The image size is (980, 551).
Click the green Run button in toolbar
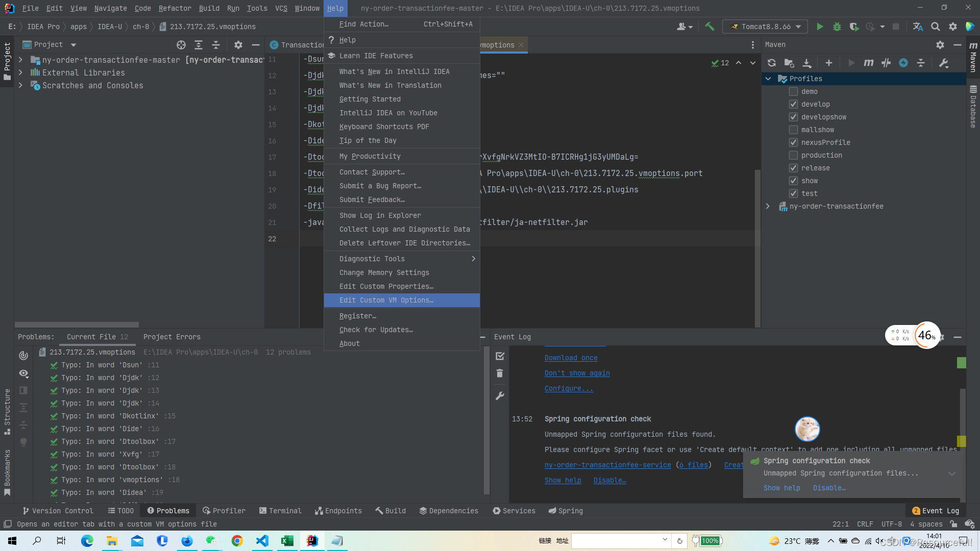tap(819, 27)
